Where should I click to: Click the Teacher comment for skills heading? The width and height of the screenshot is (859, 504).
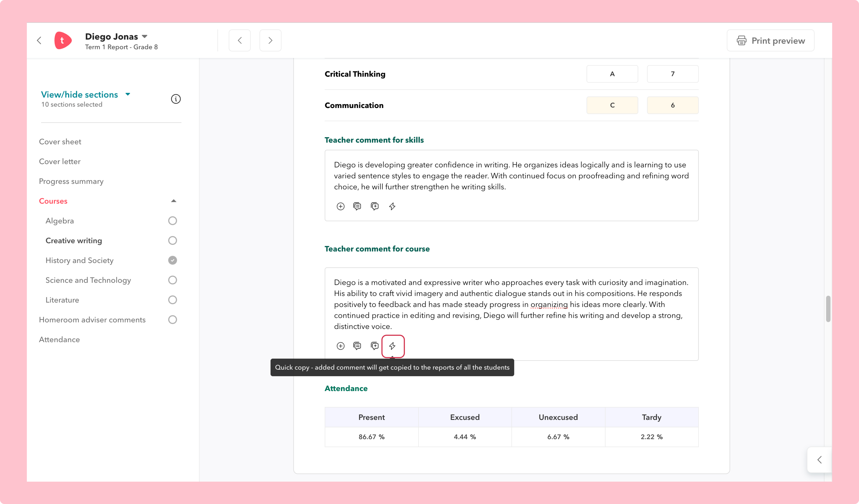tap(374, 140)
